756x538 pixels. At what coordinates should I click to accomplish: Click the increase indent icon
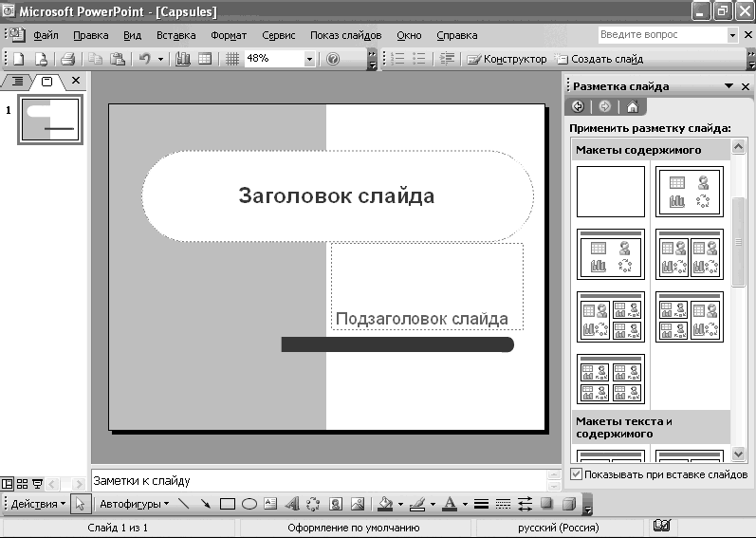point(447,59)
